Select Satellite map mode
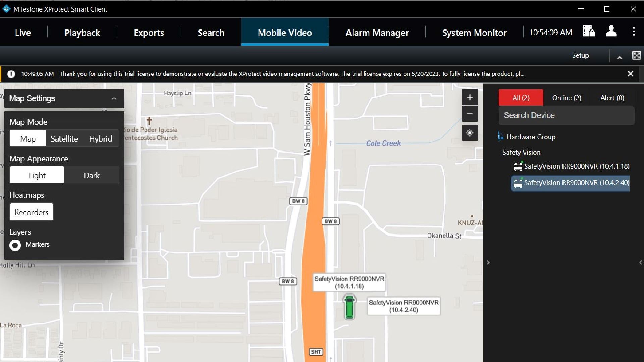The image size is (644, 362). pos(64,138)
